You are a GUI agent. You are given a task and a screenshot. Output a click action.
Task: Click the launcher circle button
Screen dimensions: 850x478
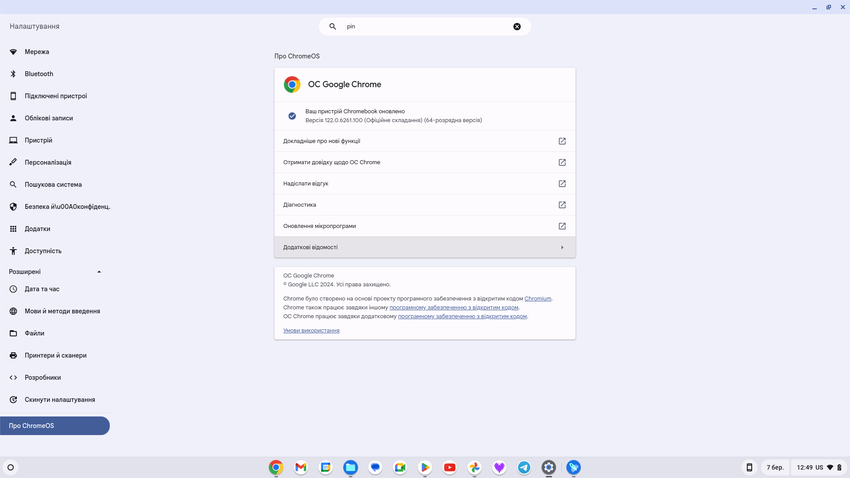pyautogui.click(x=11, y=467)
